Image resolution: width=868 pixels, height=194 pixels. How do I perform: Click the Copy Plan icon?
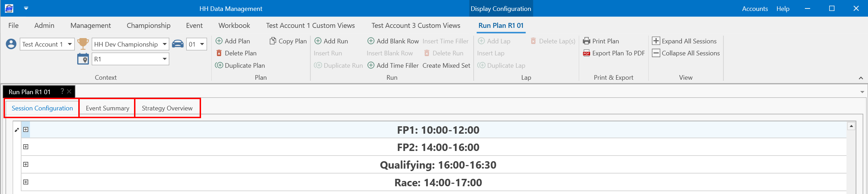tap(273, 41)
